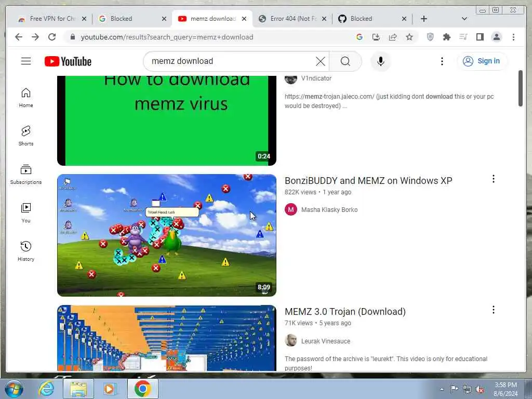The height and width of the screenshot is (399, 532).
Task: Click the BonziBUDDY and MEMZ on Windows XP title
Action: click(368, 181)
